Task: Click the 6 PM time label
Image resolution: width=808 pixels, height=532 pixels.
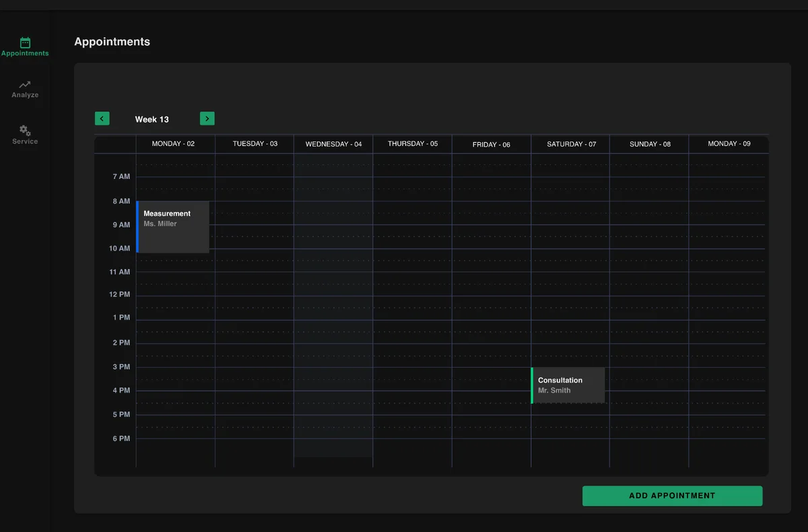Action: point(122,438)
